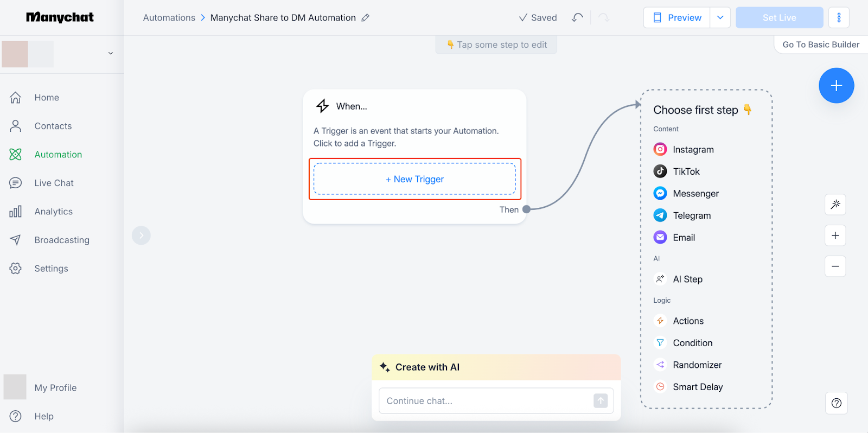The height and width of the screenshot is (433, 868).
Task: Open the help question mark icon
Action: click(x=836, y=403)
